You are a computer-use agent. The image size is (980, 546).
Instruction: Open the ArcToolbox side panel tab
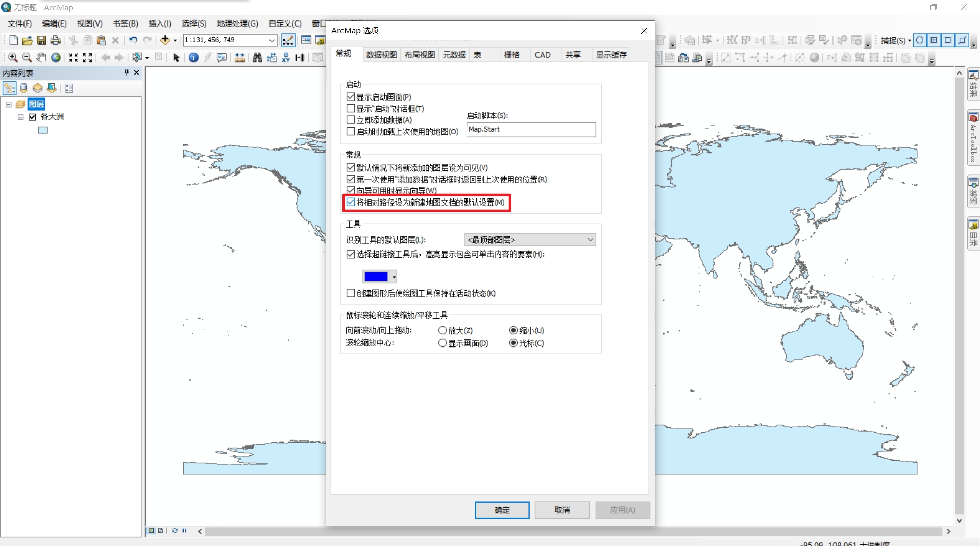point(973,138)
